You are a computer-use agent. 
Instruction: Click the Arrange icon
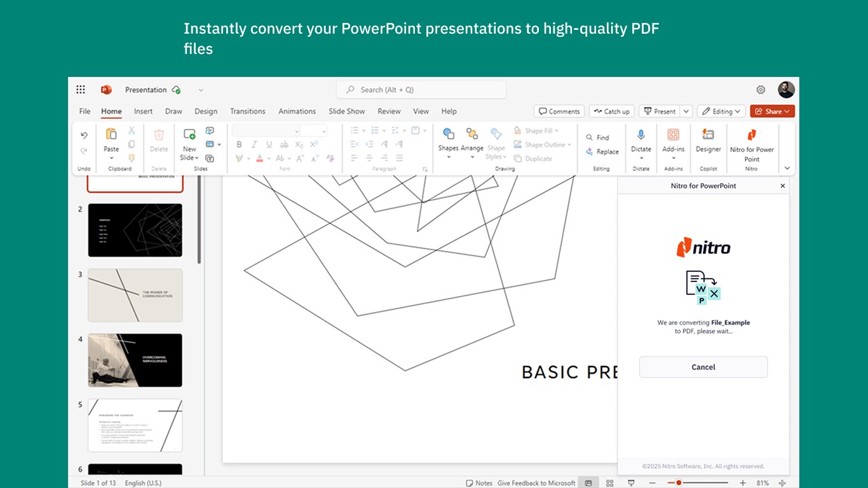click(x=472, y=133)
